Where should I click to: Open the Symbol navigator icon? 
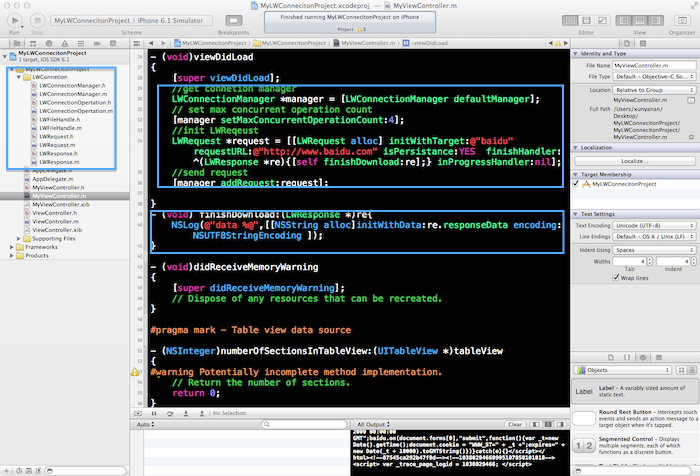point(33,43)
